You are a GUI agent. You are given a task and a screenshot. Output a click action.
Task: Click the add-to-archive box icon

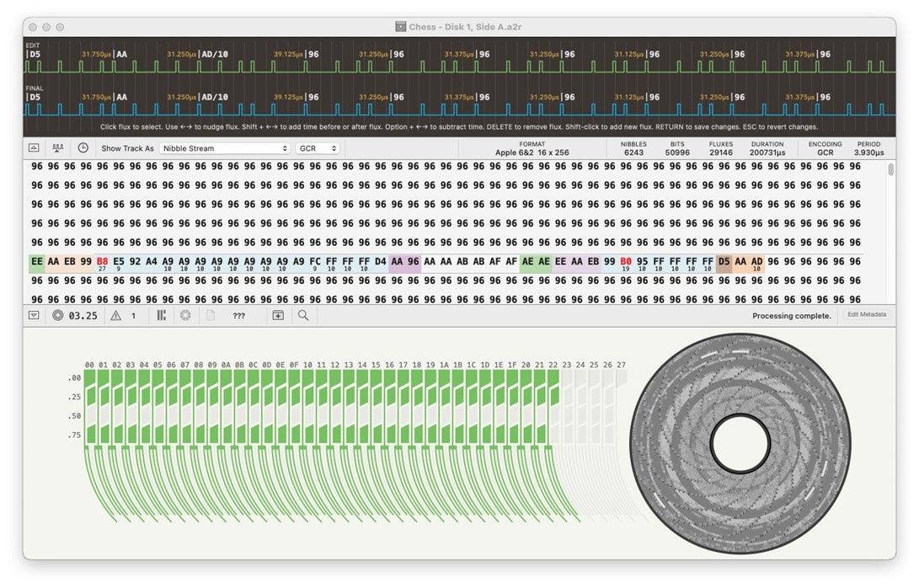(x=278, y=315)
